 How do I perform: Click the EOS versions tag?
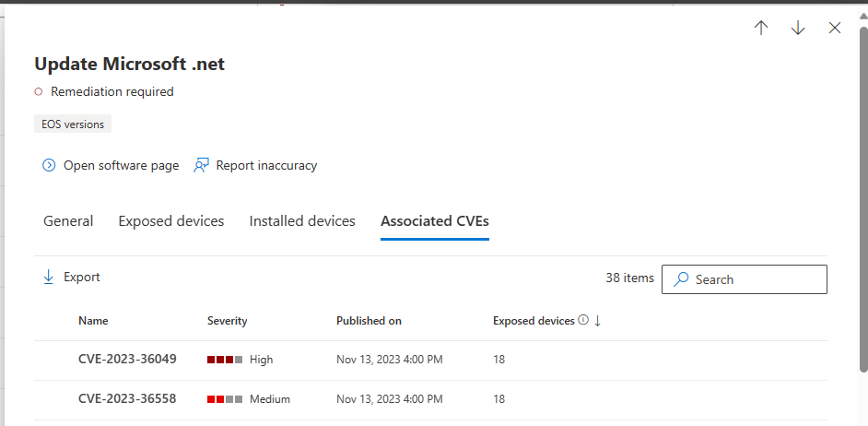(x=73, y=124)
